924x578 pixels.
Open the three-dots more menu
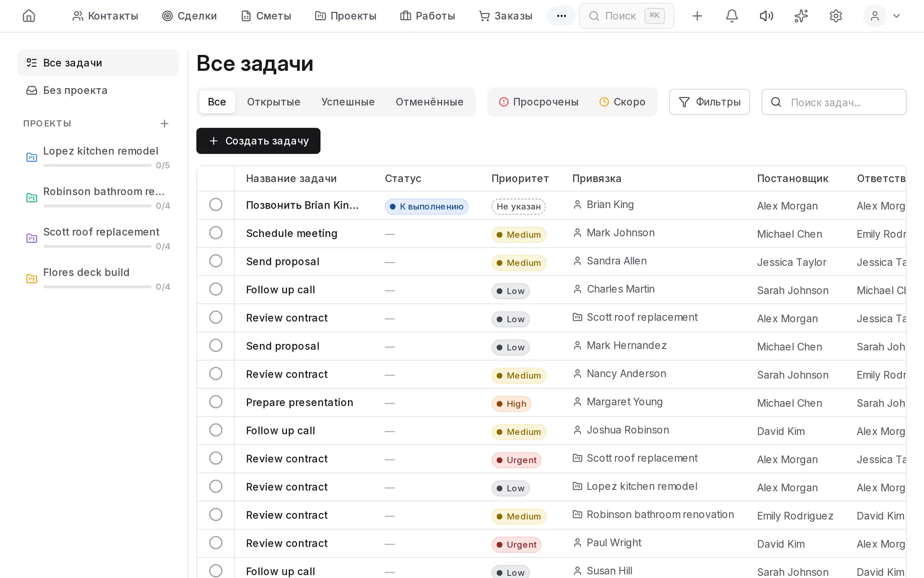click(x=561, y=16)
